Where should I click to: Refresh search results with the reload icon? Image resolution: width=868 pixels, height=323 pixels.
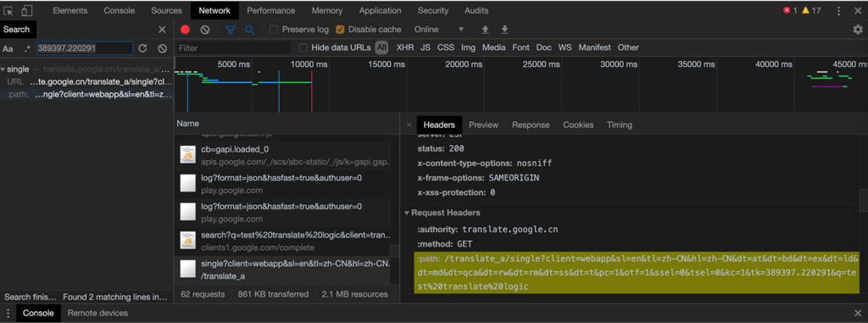click(142, 48)
